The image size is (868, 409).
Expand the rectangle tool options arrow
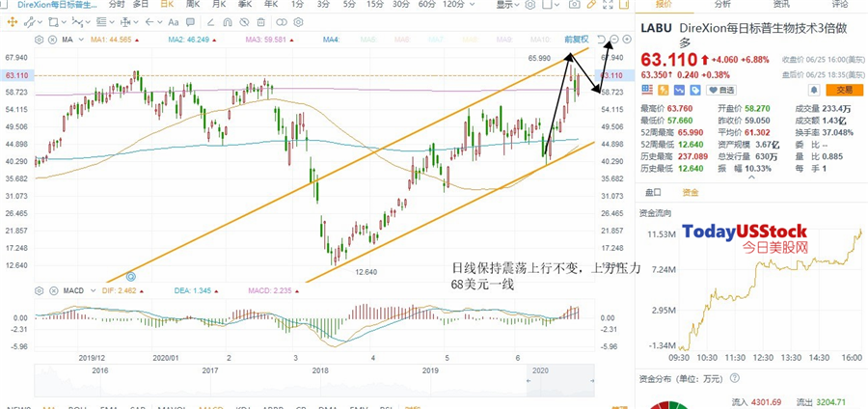click(x=65, y=23)
